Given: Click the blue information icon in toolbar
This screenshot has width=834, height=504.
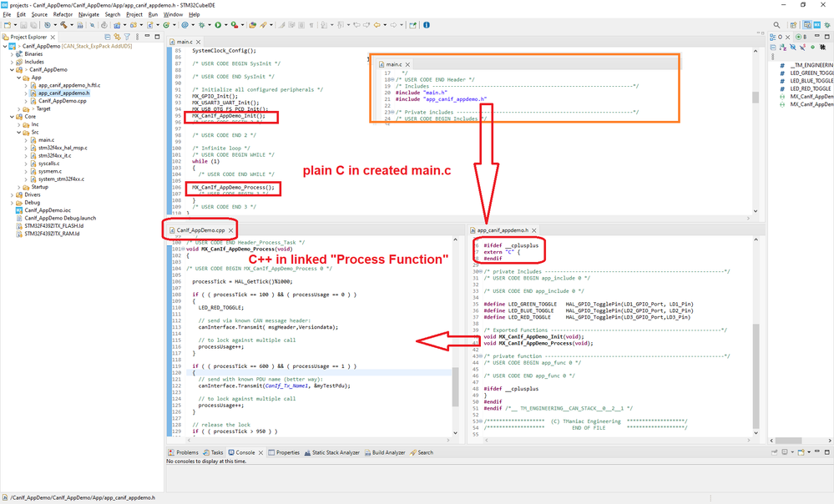Looking at the screenshot, I should click(427, 24).
